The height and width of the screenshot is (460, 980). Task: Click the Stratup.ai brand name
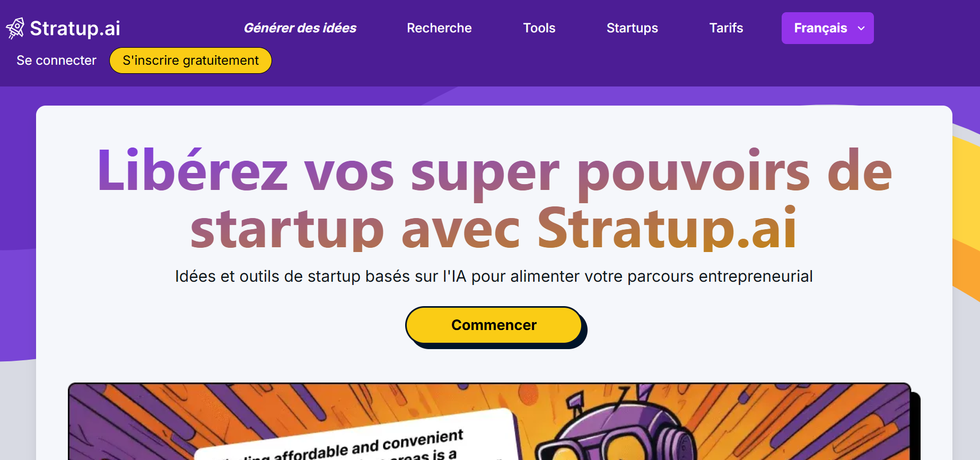coord(75,28)
